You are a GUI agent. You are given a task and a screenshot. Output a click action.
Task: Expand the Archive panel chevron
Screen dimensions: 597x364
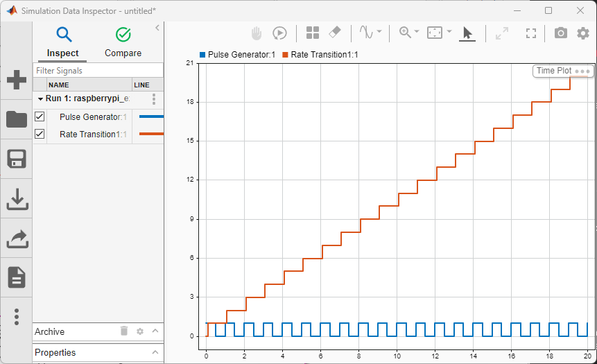[x=155, y=331]
